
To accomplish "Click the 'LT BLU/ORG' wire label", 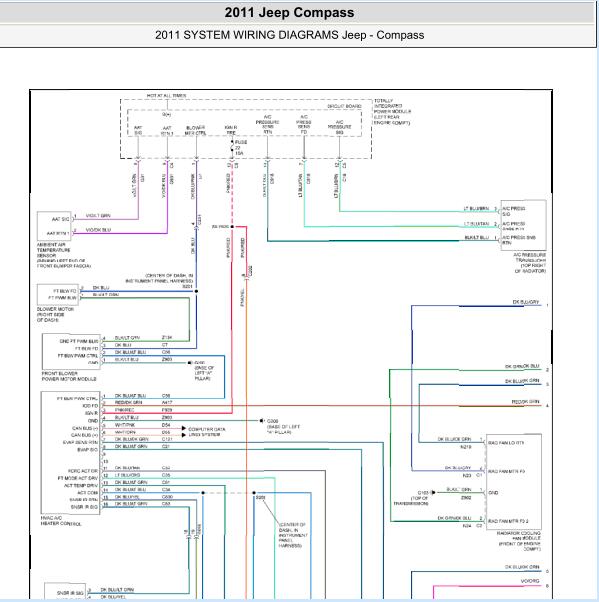I will 127,475.
